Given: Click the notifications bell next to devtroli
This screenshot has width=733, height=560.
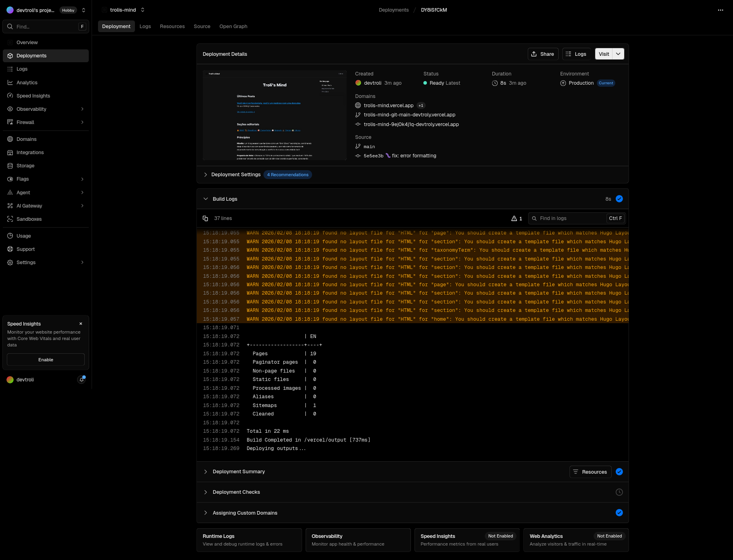Looking at the screenshot, I should click(x=82, y=379).
